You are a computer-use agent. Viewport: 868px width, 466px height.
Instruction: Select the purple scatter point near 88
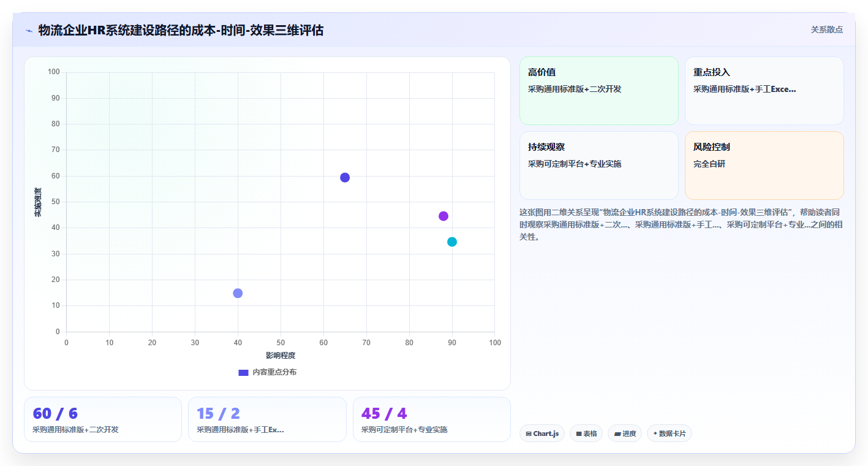(443, 216)
